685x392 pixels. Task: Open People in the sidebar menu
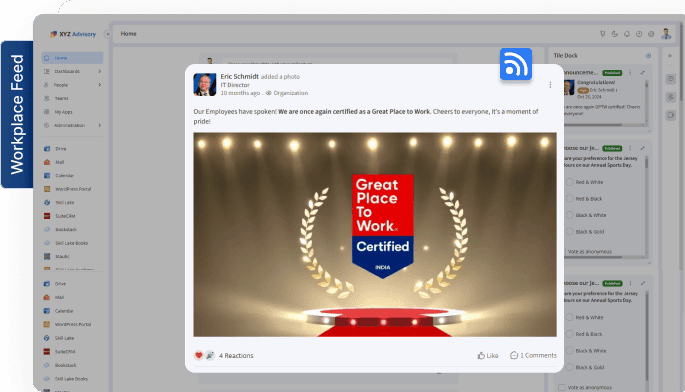pos(73,85)
